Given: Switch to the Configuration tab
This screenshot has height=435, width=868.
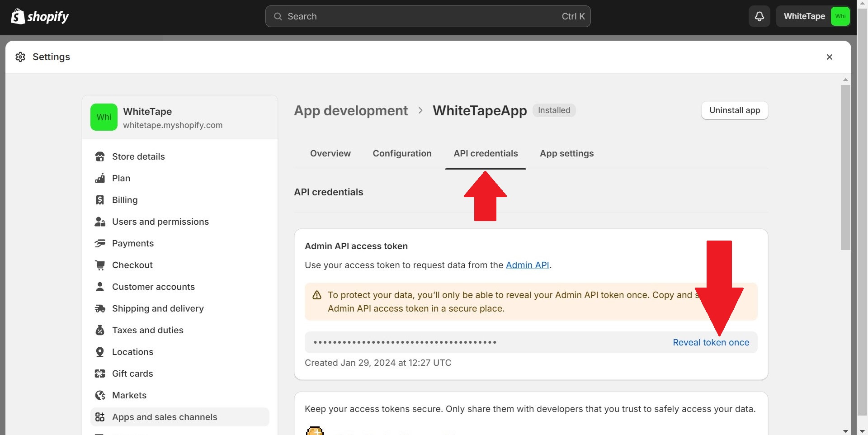Looking at the screenshot, I should [x=402, y=153].
